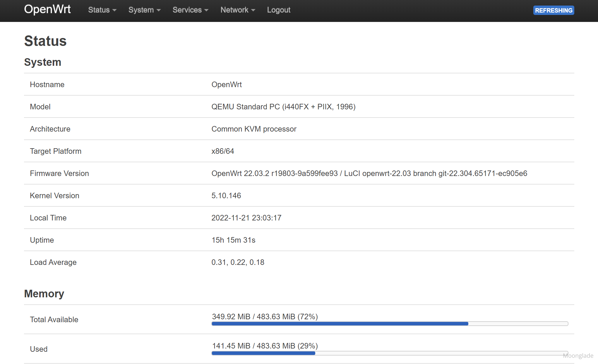Expand the System navigation menu
Viewport: 598px width, 364px height.
tap(144, 10)
